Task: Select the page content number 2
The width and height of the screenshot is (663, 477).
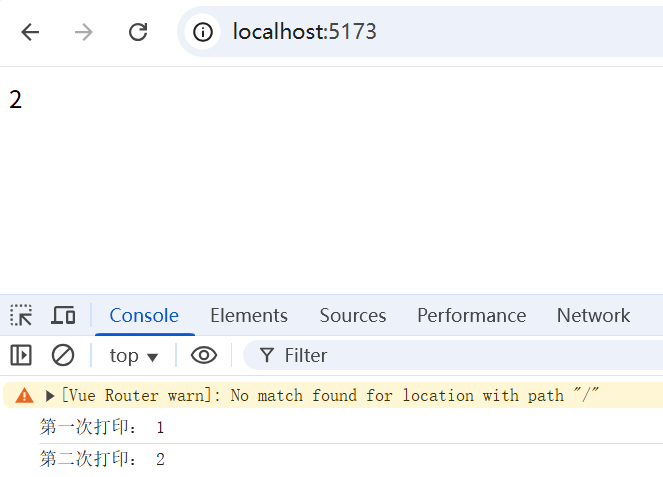Action: [16, 100]
